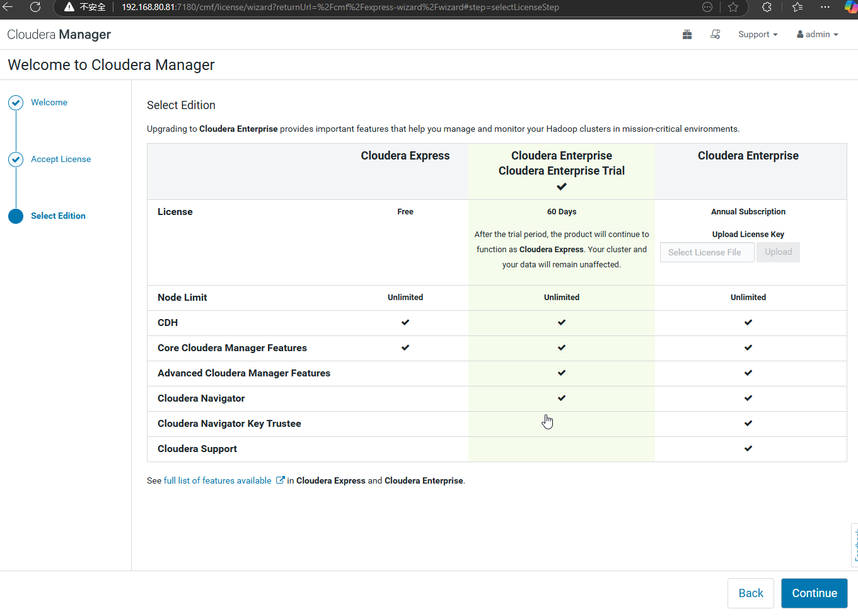Click the Cloudera Navigator row label

point(201,398)
